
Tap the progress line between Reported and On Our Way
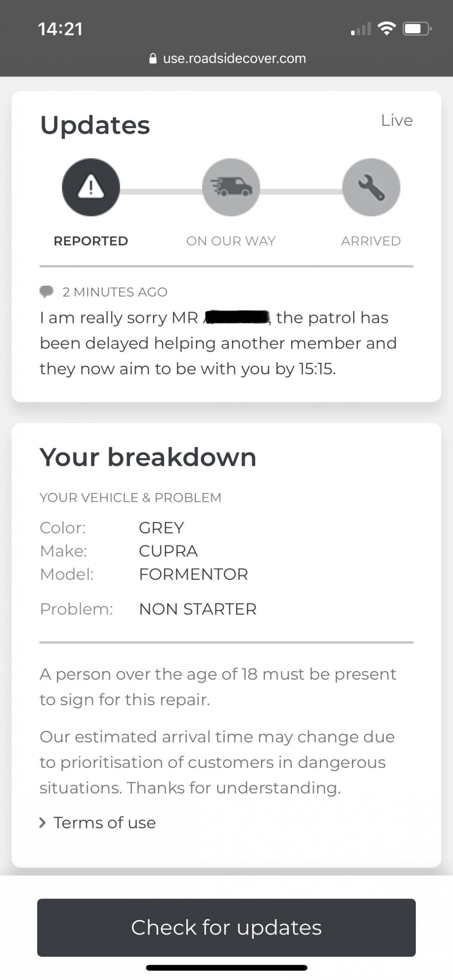(161, 192)
